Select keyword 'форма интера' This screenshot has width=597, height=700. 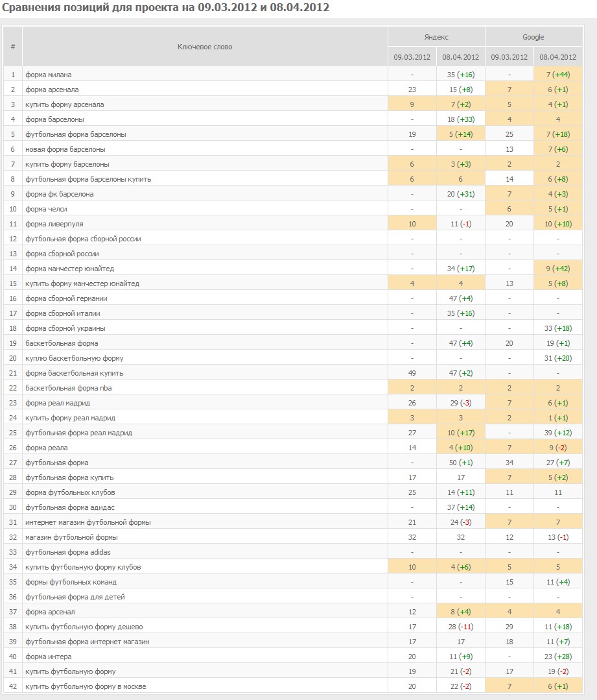tap(48, 657)
